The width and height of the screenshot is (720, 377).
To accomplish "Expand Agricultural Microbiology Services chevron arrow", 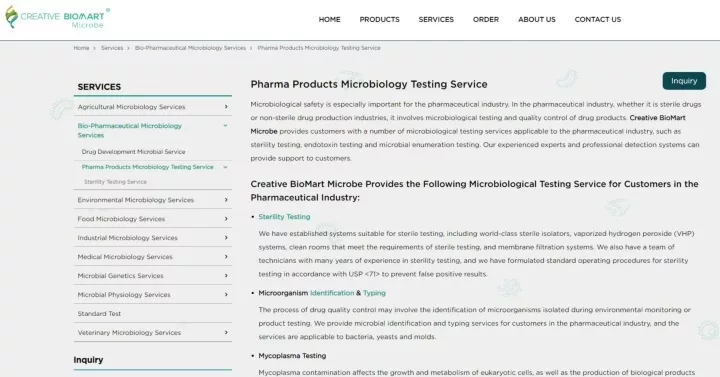I will pos(226,107).
